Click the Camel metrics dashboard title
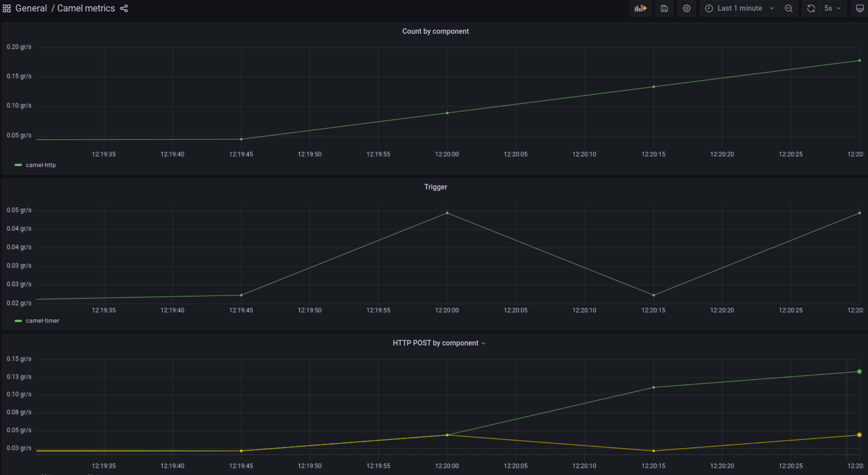The width and height of the screenshot is (868, 475). (86, 8)
